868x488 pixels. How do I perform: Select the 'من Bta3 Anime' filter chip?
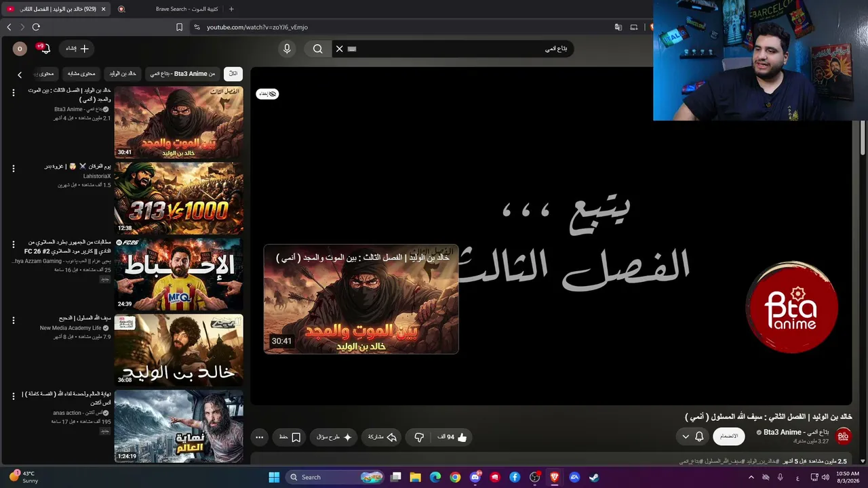pos(182,74)
